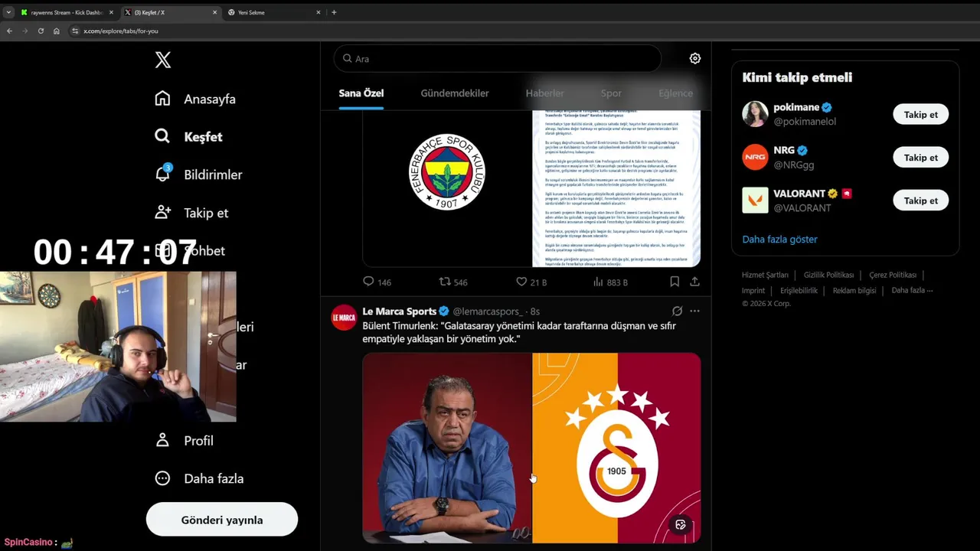
Task: Share the Fenerbahçe post
Action: click(694, 282)
